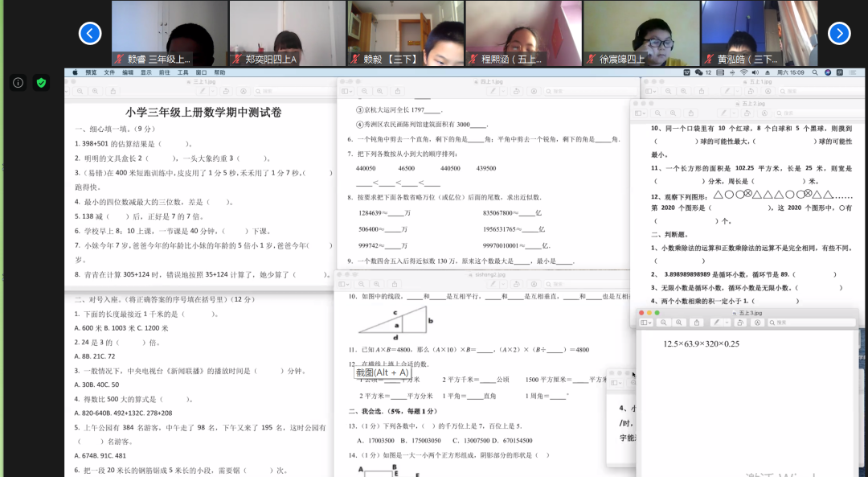Viewport: 868px width, 477px height.
Task: Zoom out in 五上2.jpg window
Action: coord(658,113)
